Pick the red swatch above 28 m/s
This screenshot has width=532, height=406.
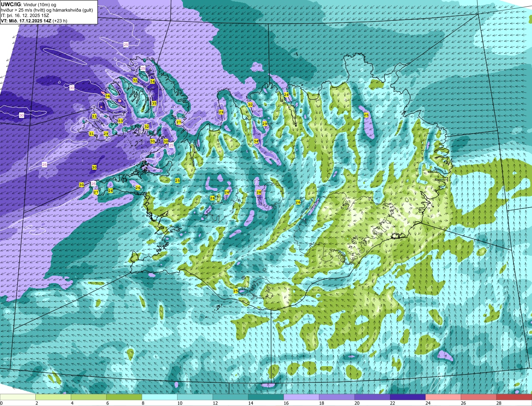[x=514, y=397]
